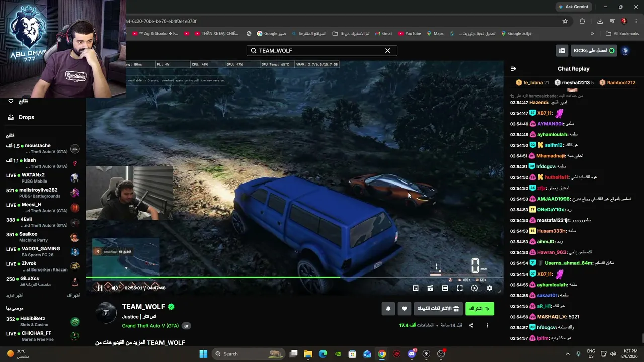644x362 pixels.
Task: Open Saaikoo Machine Party channel
Action: (x=43, y=237)
